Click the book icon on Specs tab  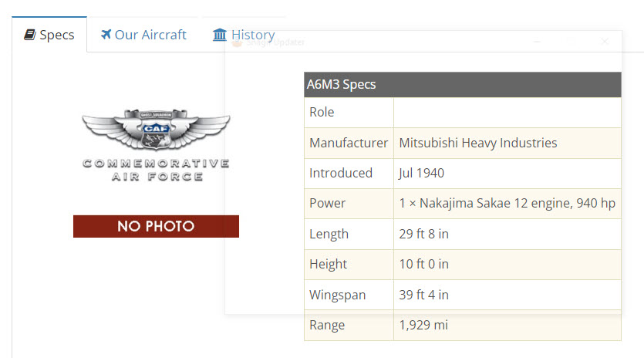tap(29, 35)
